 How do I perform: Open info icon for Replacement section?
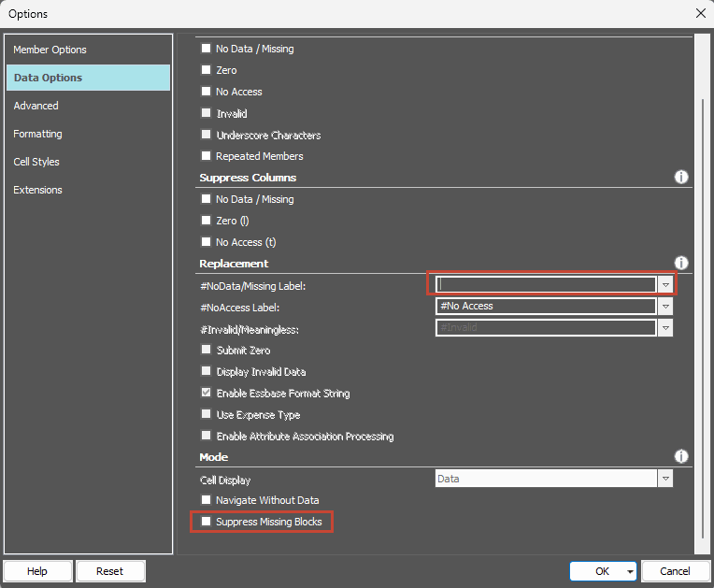(680, 264)
